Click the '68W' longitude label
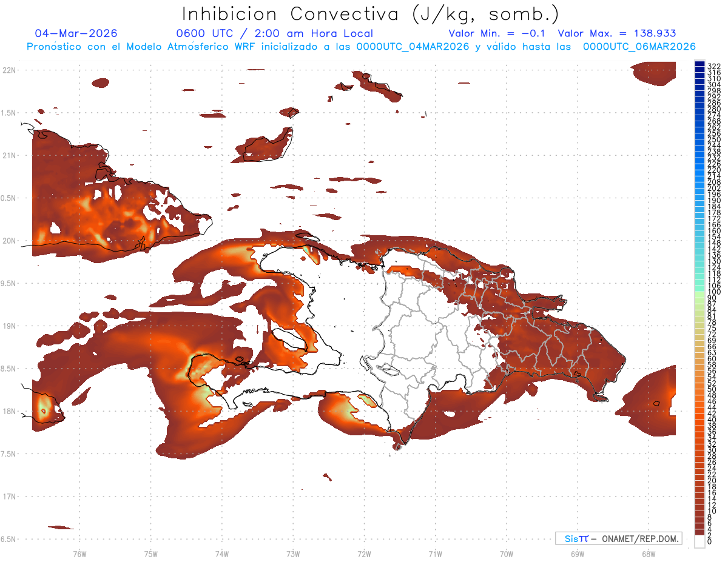 tap(649, 553)
